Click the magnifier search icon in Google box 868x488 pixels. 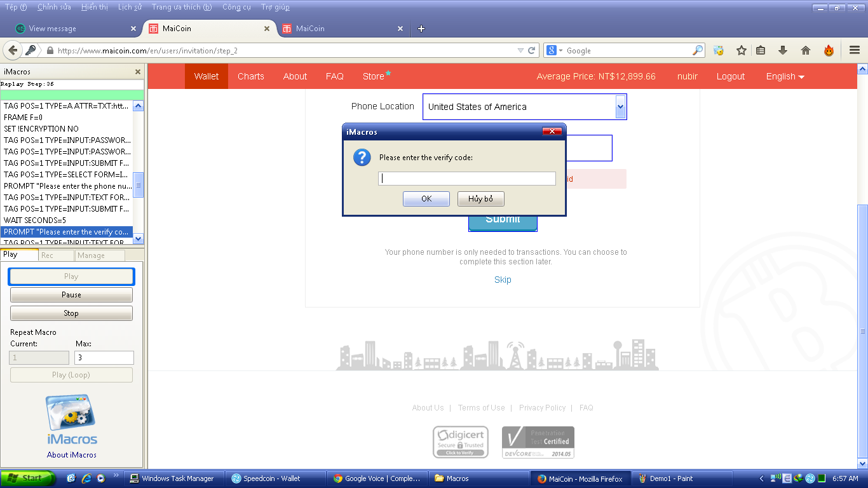pos(698,50)
